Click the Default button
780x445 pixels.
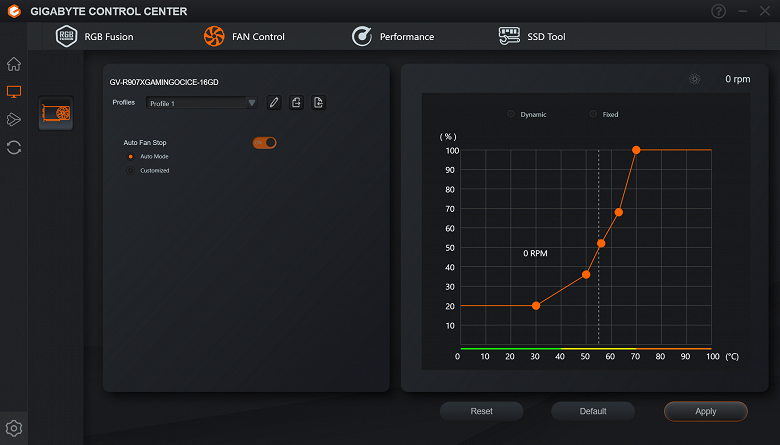click(593, 411)
